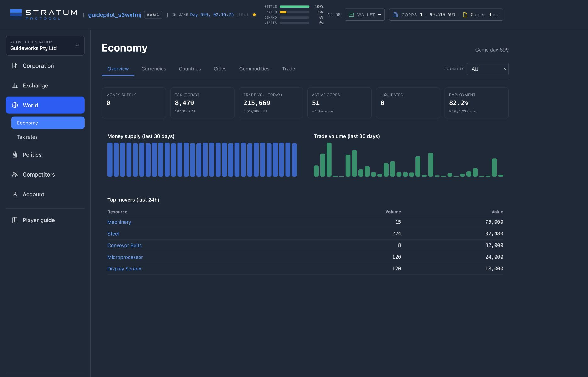588x377 pixels.
Task: Click the yellow document icon in header
Action: click(x=465, y=15)
